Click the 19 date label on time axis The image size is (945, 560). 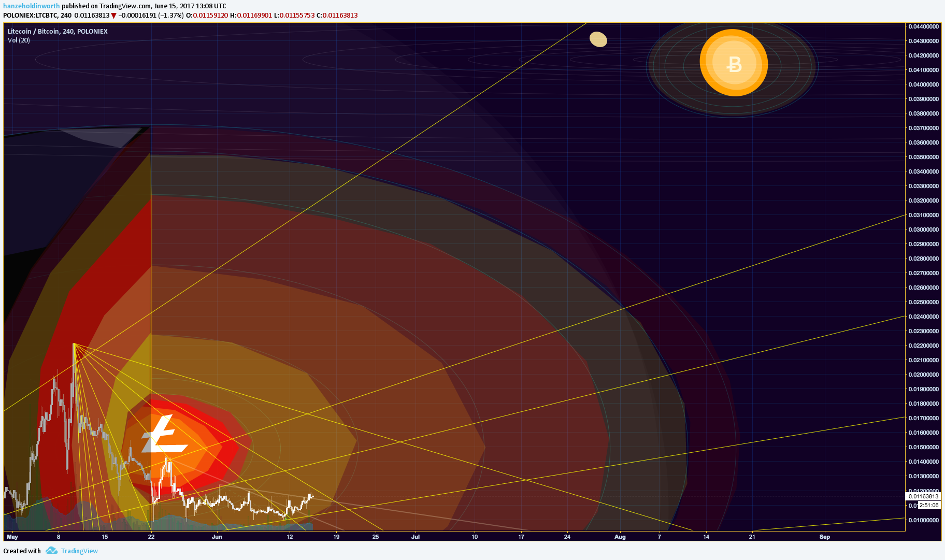point(336,537)
